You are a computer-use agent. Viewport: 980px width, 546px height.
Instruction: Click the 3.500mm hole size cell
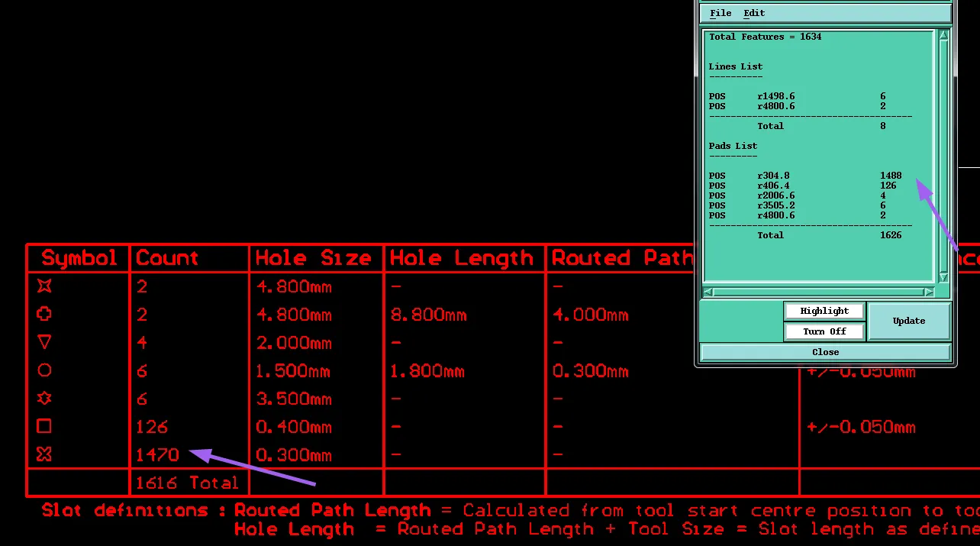pyautogui.click(x=294, y=399)
